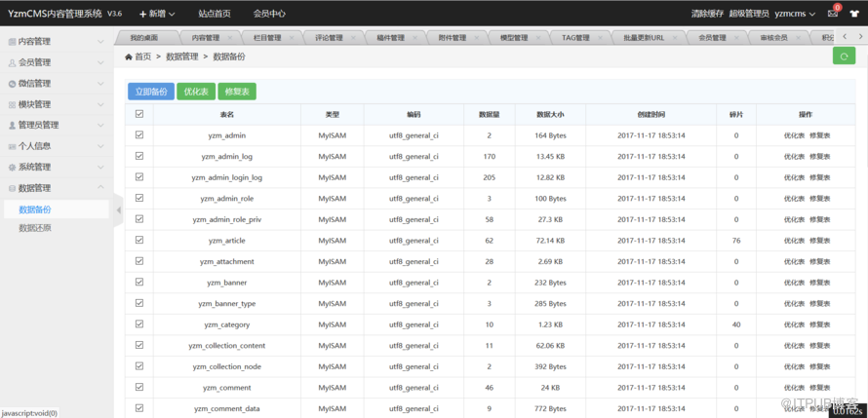Switch to the 模型管理 tab

[514, 38]
